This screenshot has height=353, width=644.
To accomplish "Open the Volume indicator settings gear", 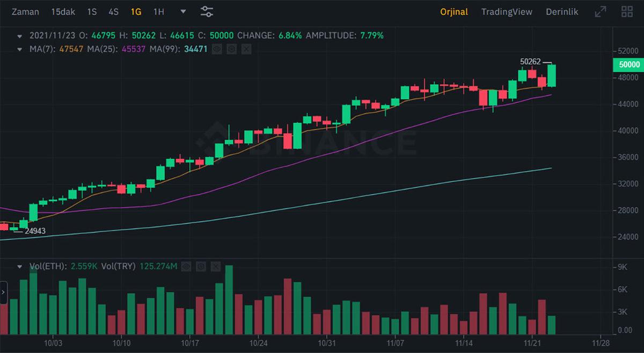I will point(201,266).
